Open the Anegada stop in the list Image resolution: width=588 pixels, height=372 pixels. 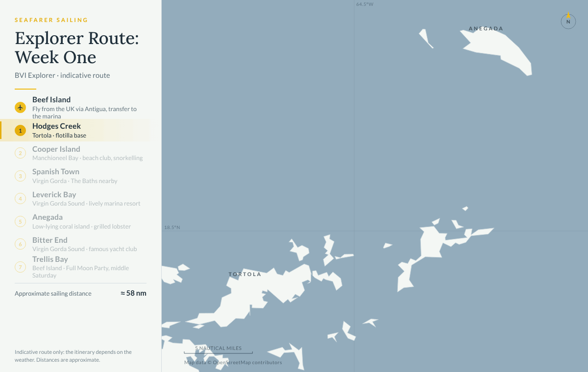[x=80, y=221]
